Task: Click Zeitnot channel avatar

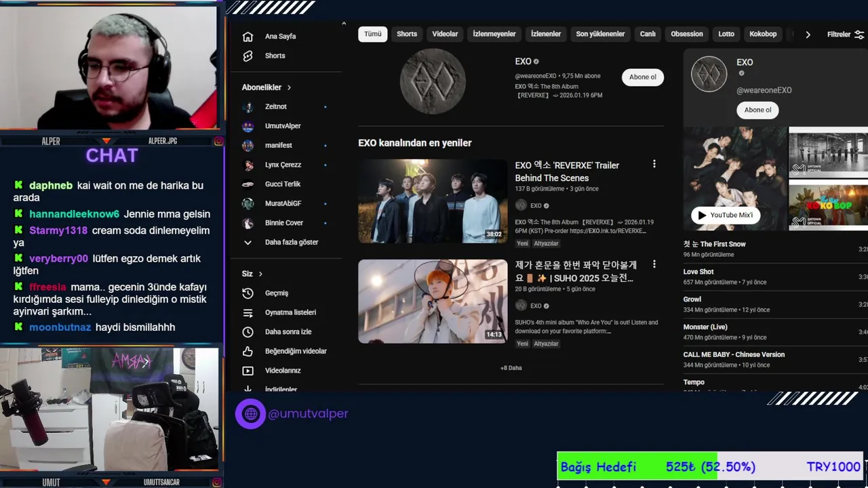Action: [x=248, y=107]
